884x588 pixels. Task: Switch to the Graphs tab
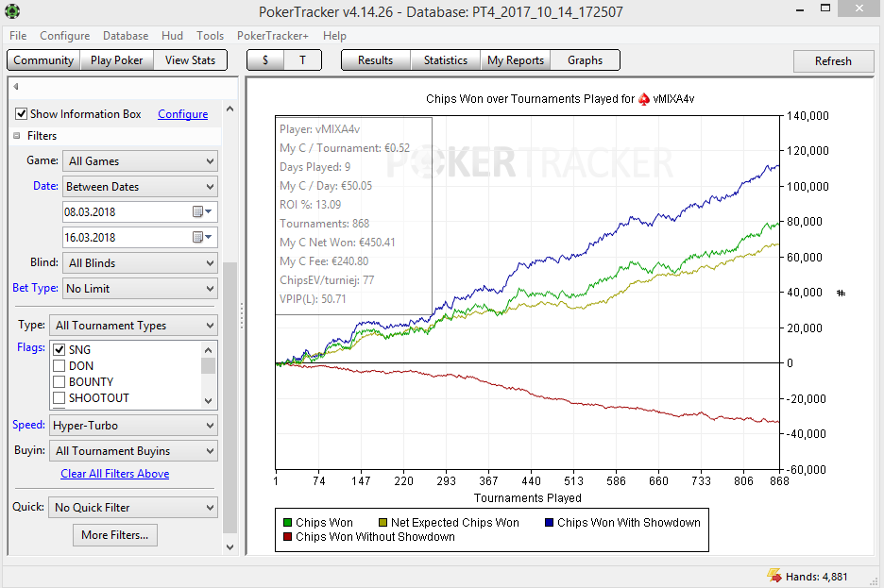586,60
